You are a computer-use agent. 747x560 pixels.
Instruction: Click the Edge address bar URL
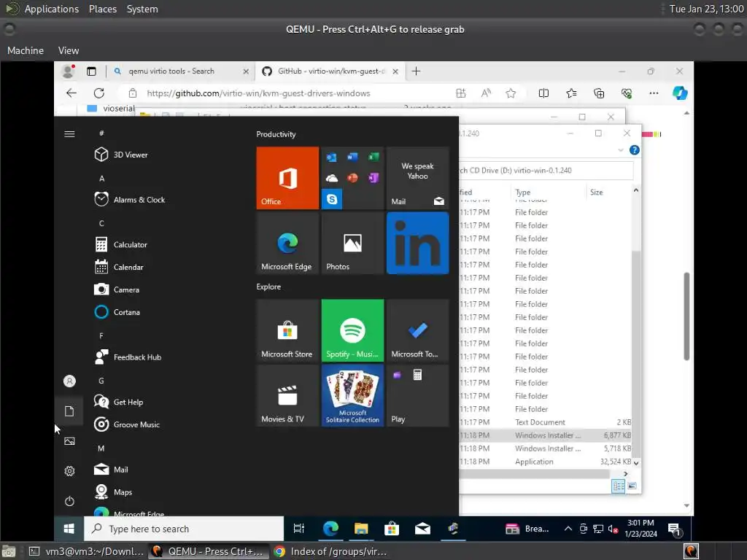coord(258,93)
